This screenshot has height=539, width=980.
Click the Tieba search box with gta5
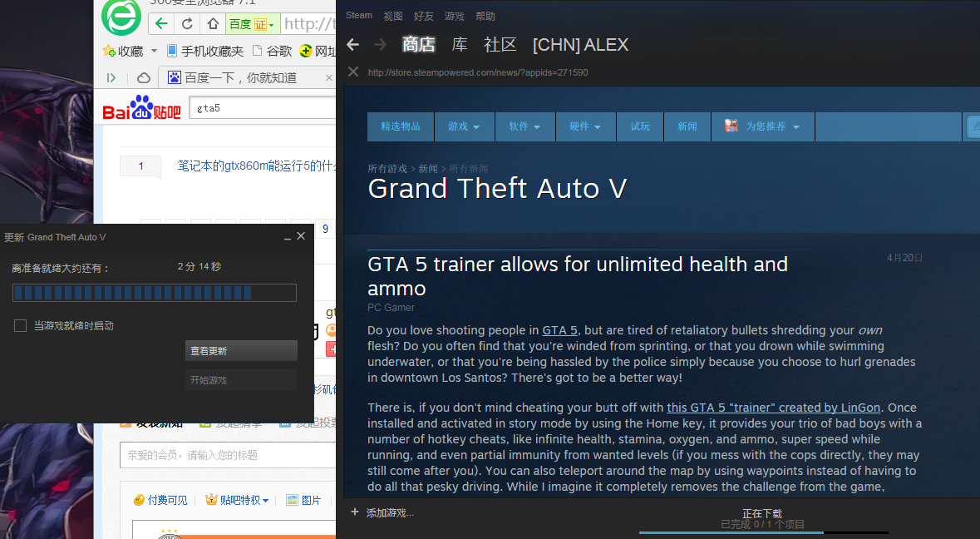(x=263, y=107)
